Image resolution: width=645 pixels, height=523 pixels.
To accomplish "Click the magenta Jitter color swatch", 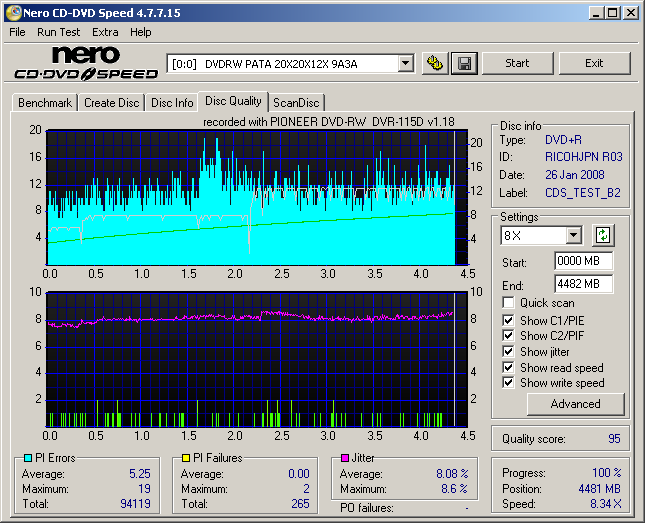I will (345, 458).
